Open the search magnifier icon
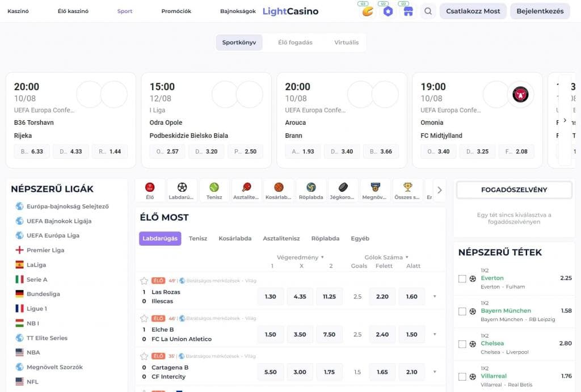The width and height of the screenshot is (581, 392). (428, 11)
